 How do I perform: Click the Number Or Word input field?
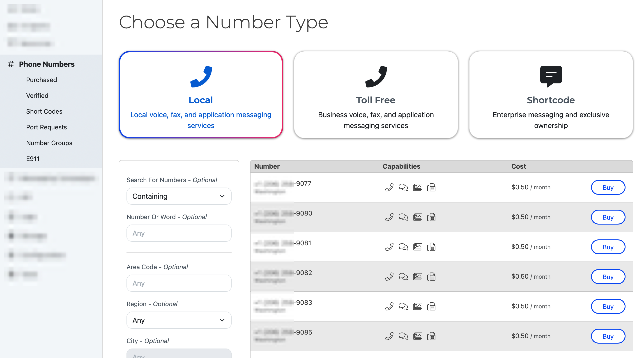(178, 233)
